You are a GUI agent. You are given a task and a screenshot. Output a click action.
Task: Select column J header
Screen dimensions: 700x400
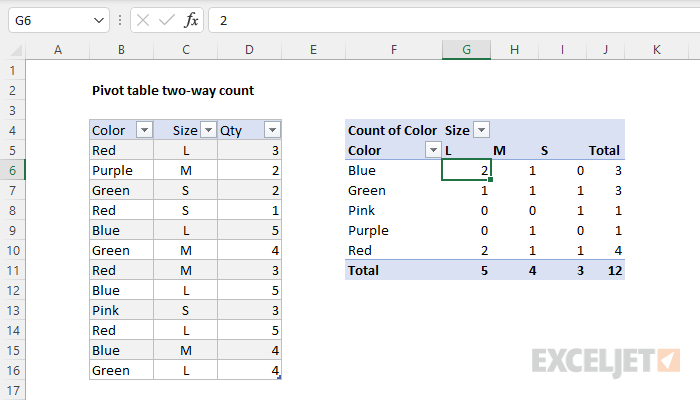605,50
